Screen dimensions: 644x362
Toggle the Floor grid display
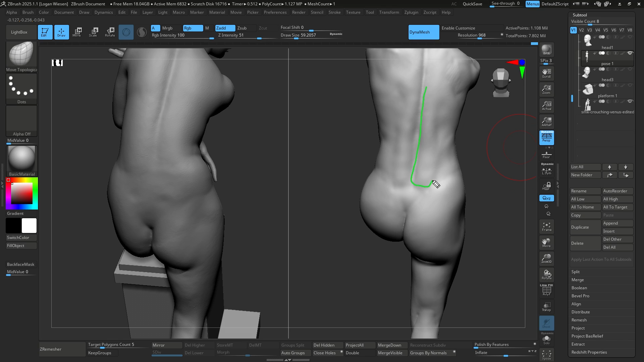tap(546, 154)
